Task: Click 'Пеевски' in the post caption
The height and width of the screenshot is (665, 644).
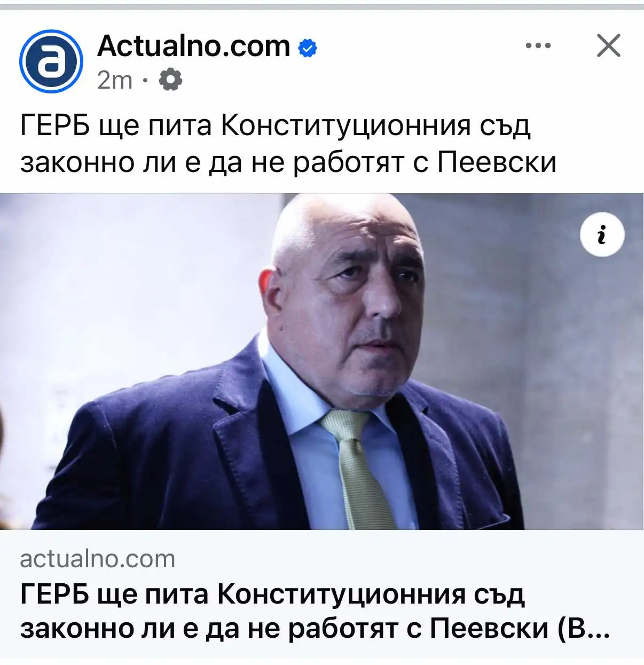Action: 497,162
